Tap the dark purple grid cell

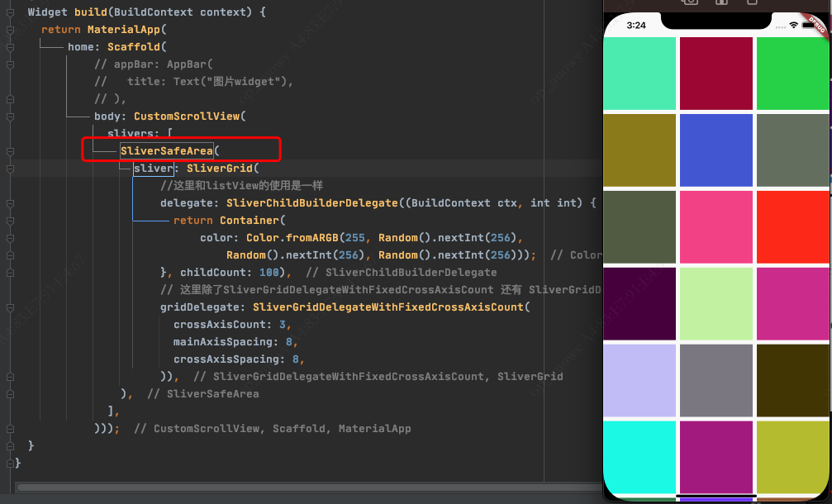click(x=639, y=303)
